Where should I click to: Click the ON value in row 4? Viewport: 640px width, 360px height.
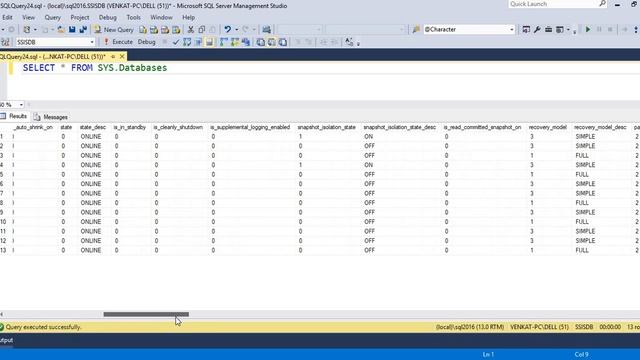click(369, 165)
